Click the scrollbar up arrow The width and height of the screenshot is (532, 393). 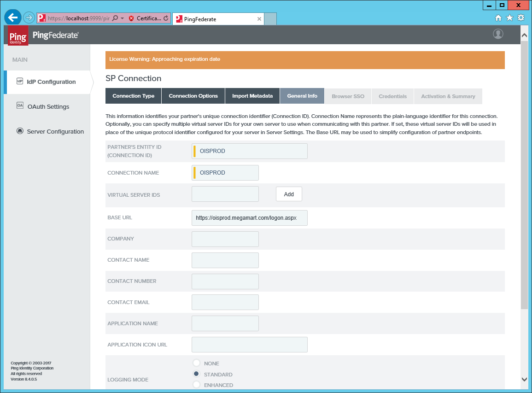[x=524, y=35]
